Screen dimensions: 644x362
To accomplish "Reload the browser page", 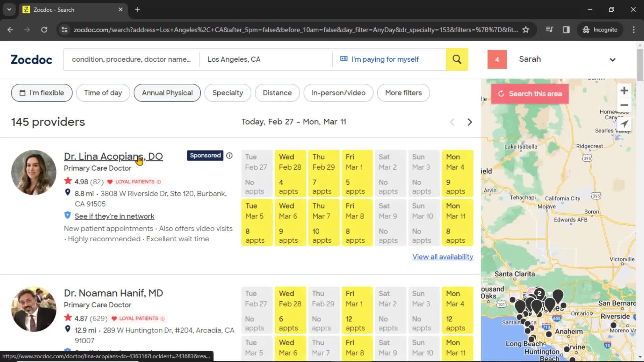I will click(44, 29).
